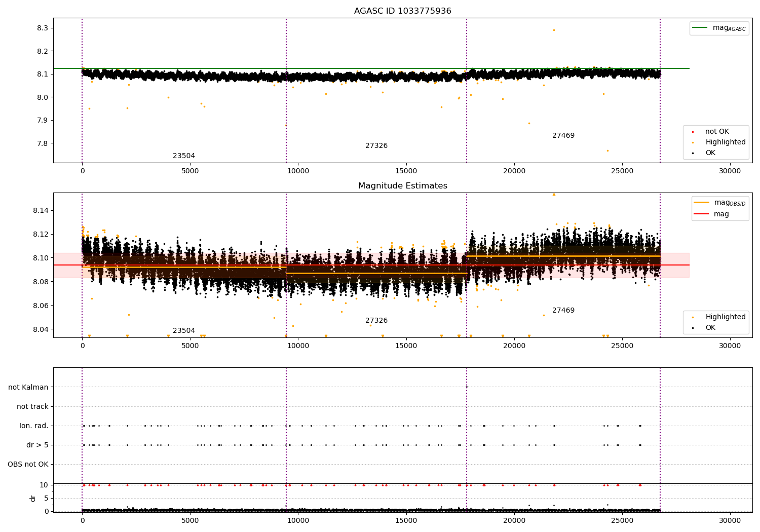760x532 pixels.
Task: Click the title "AGASC ID 1033775936"
Action: [402, 11]
